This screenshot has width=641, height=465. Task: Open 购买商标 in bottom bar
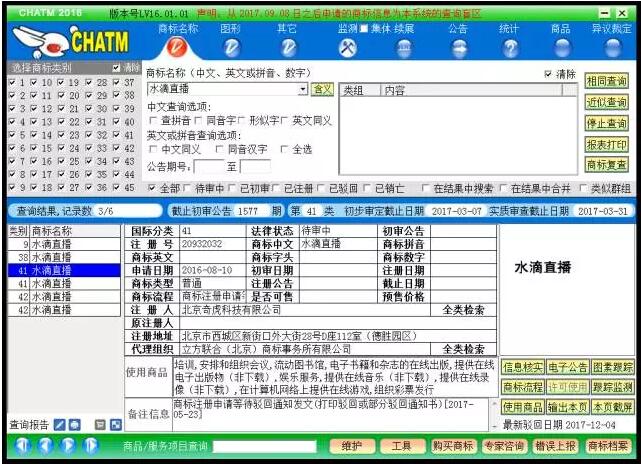coord(453,446)
